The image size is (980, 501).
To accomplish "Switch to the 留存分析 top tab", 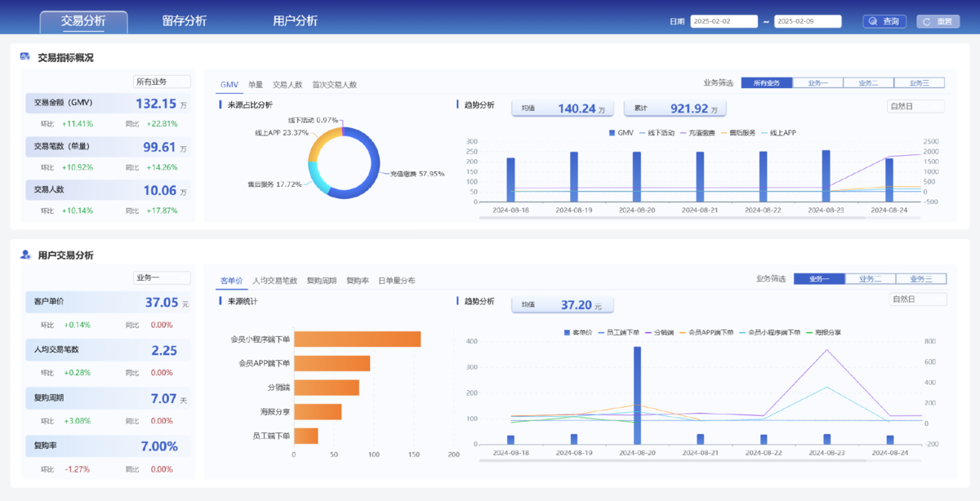I will (x=185, y=21).
